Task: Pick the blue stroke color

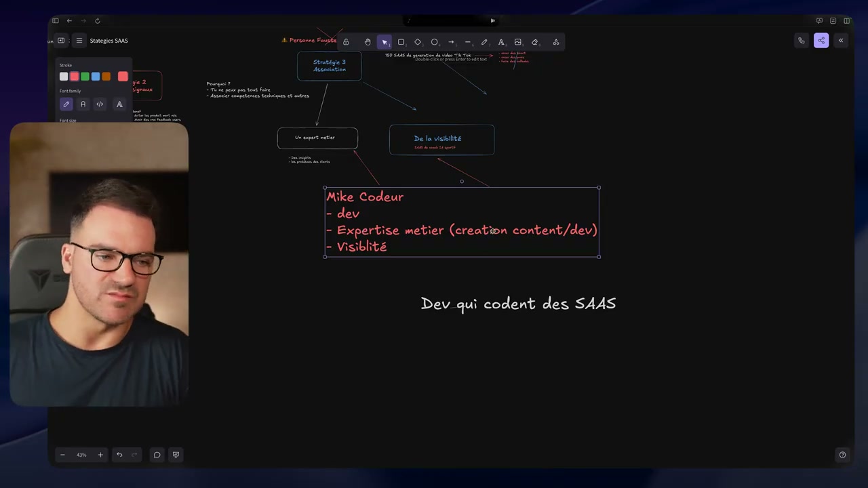Action: pyautogui.click(x=96, y=77)
